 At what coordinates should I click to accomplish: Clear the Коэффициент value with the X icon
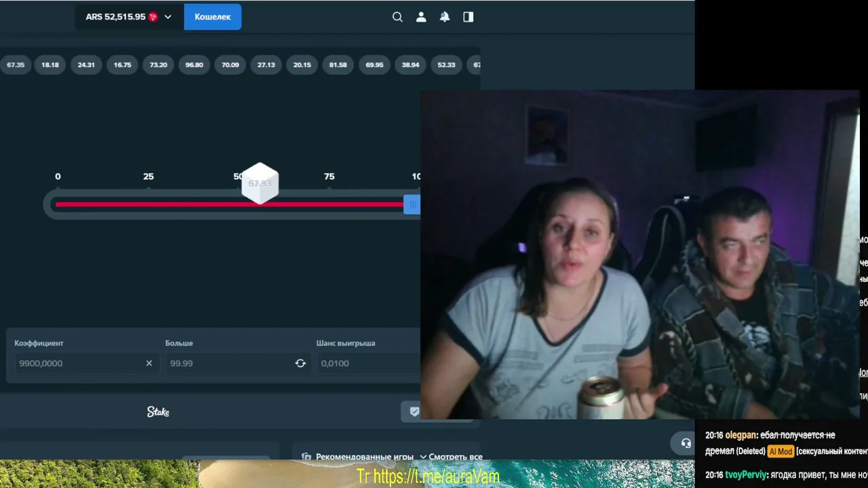[x=149, y=363]
